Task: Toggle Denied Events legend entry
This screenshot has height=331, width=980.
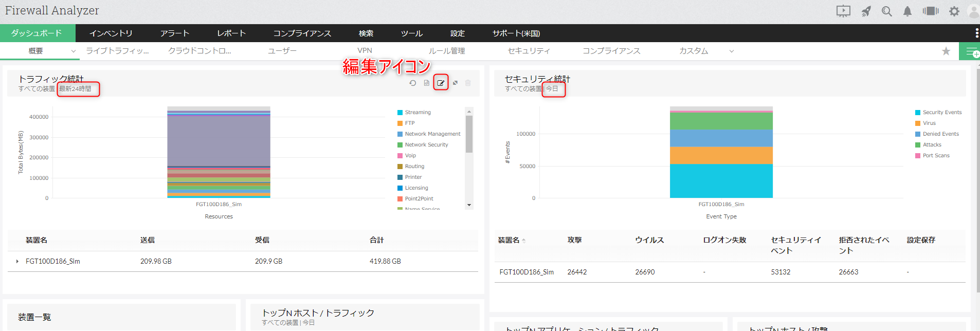Action: [937, 134]
